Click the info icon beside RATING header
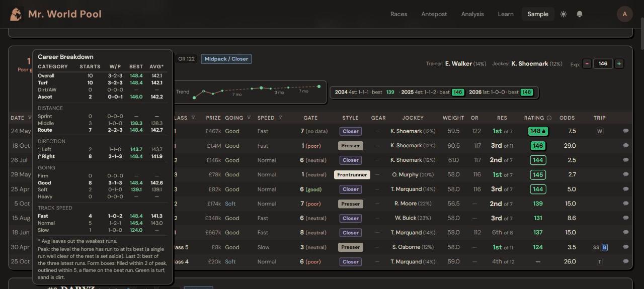This screenshot has width=644, height=289. (549, 118)
